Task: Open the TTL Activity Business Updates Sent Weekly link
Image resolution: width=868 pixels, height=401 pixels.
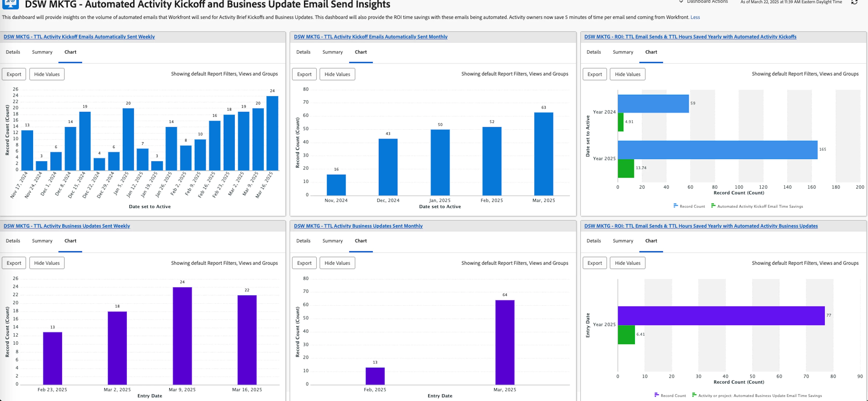Action: pos(67,226)
